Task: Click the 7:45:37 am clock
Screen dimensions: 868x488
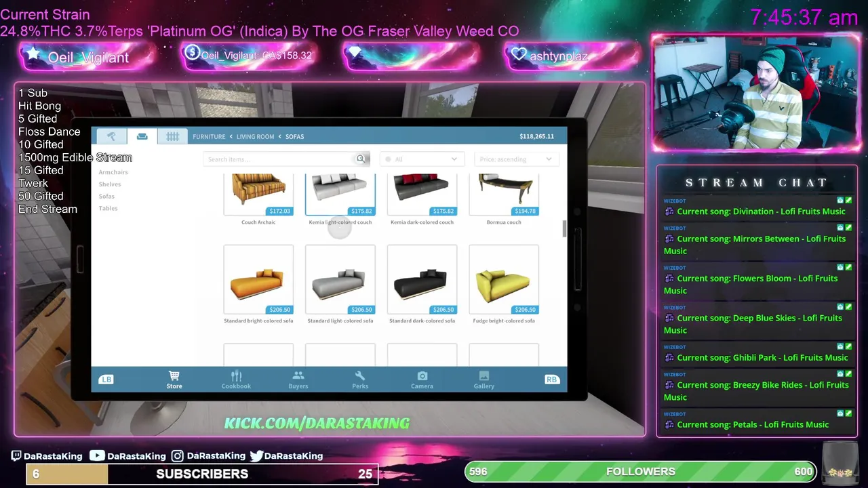Action: point(804,17)
